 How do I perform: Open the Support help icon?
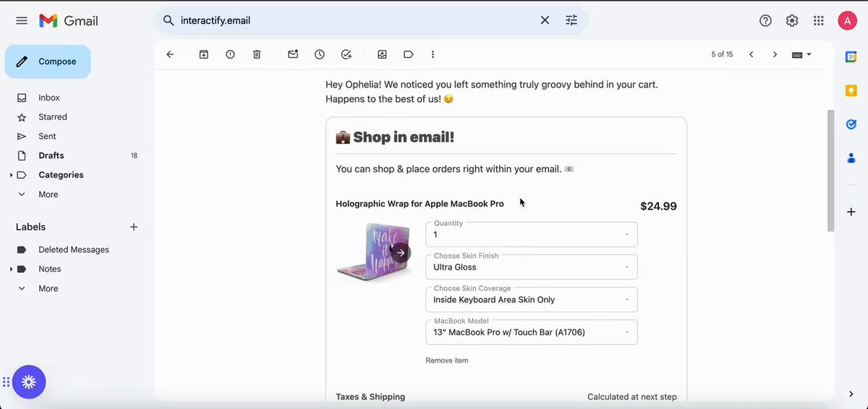click(x=765, y=20)
